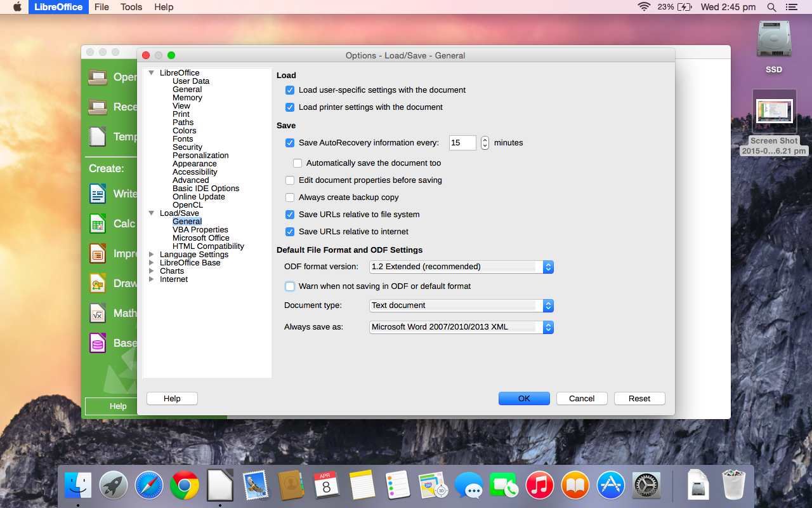Enable Always create backup copy

coord(290,197)
